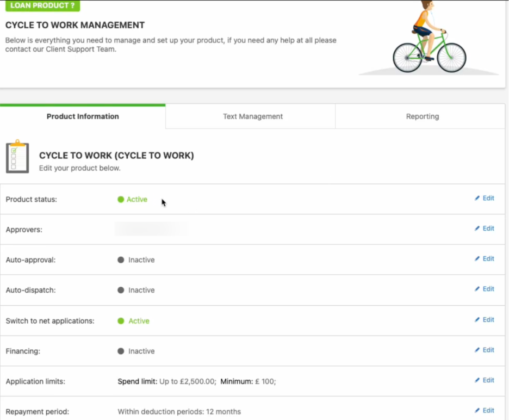Click pencil icon in Product status row
The image size is (509, 420).
coord(477,199)
